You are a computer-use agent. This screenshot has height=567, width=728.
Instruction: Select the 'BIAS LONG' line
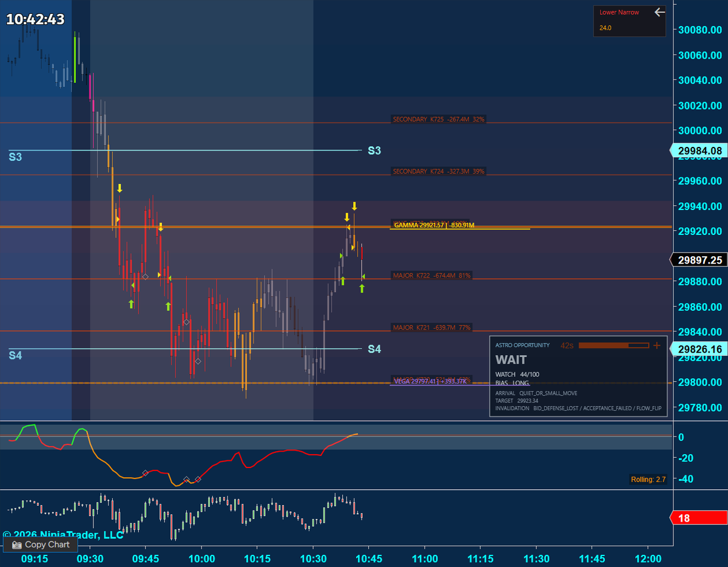tap(513, 383)
